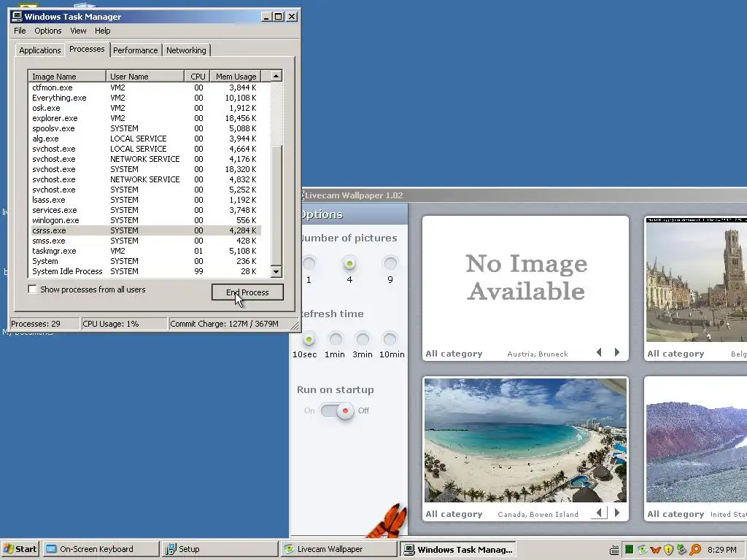This screenshot has width=747, height=560.
Task: Open Task Manager File menu
Action: 20,31
